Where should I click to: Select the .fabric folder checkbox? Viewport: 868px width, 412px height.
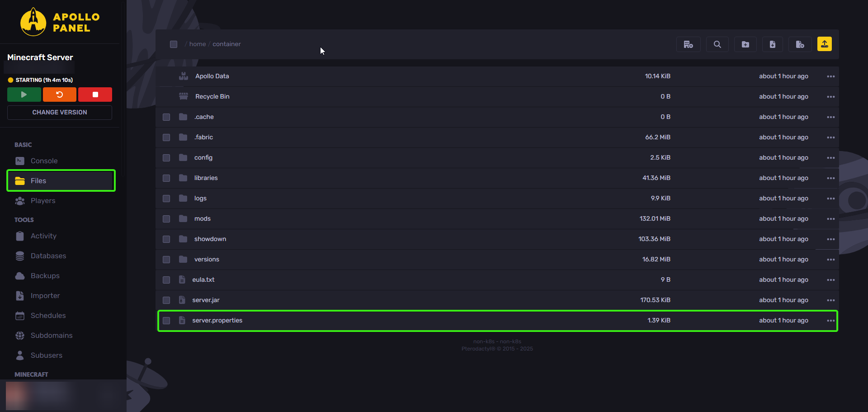pos(166,137)
